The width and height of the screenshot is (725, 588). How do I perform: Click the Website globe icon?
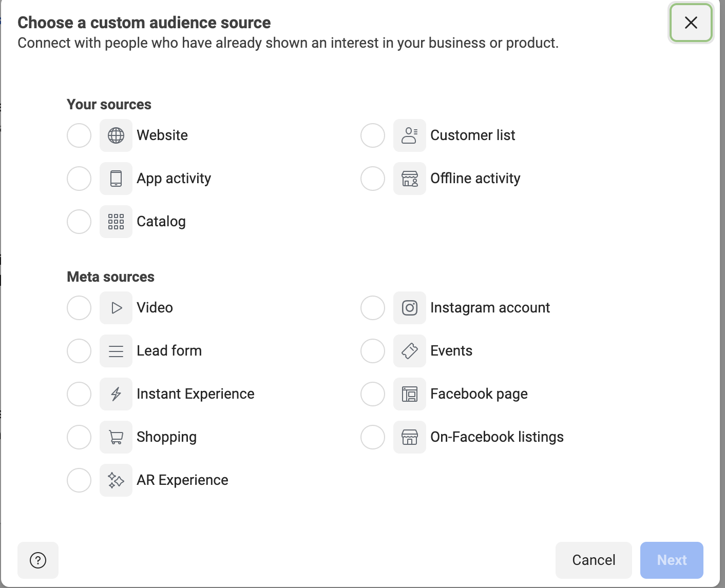tap(116, 135)
